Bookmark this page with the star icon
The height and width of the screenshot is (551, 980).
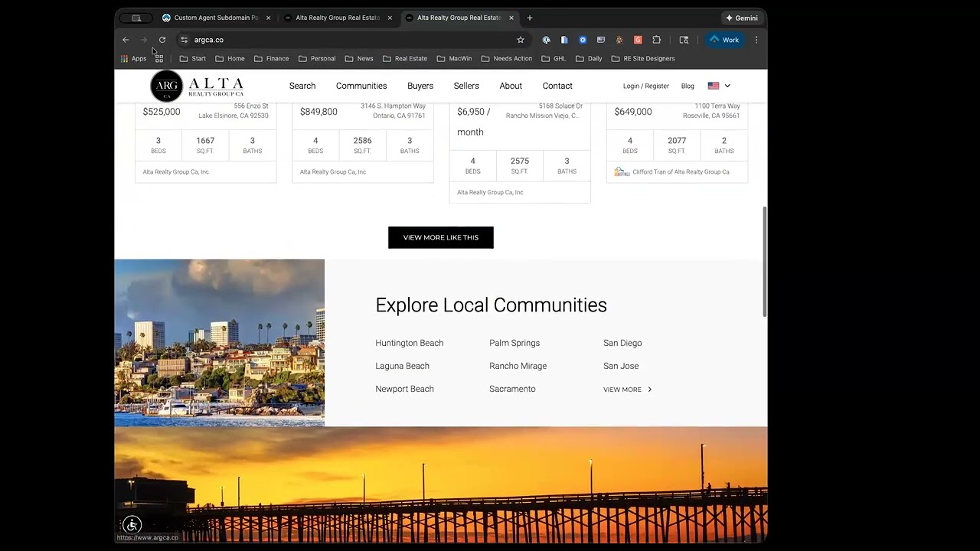pyautogui.click(x=521, y=40)
